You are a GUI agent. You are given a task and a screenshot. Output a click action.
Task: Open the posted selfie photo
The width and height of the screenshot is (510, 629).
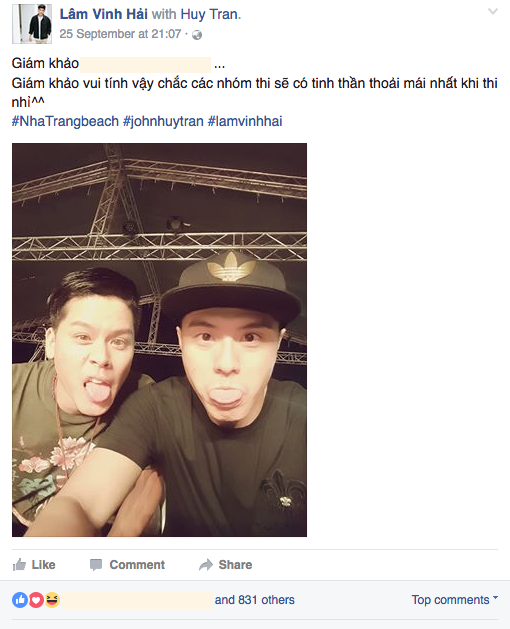(159, 340)
